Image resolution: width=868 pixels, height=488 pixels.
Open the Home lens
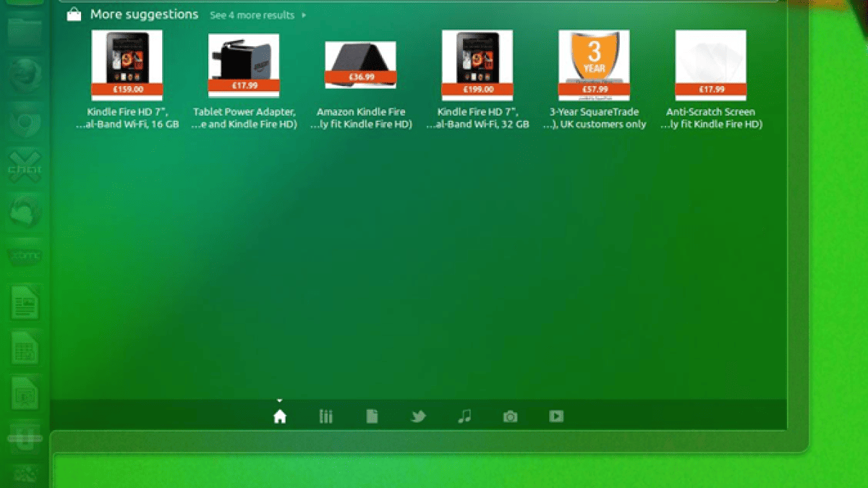279,416
